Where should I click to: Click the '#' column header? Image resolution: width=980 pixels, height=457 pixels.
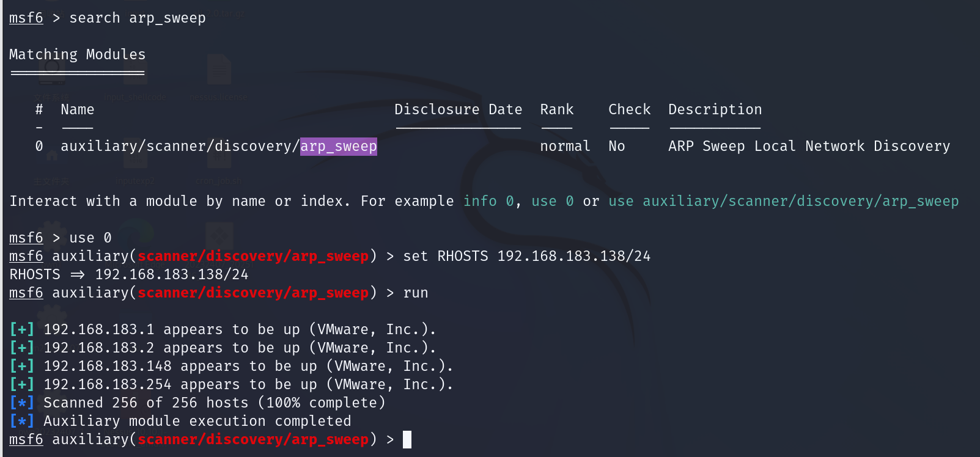[x=39, y=109]
